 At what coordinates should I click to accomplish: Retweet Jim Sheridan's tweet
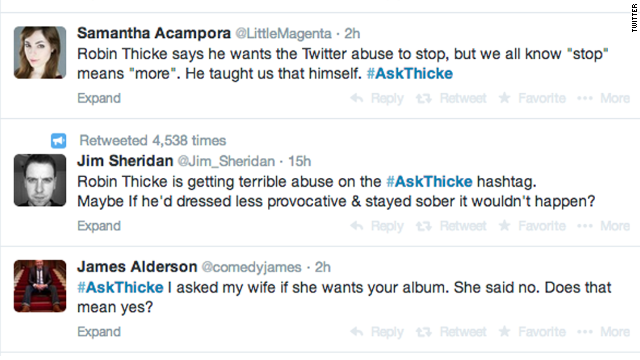[x=451, y=226]
